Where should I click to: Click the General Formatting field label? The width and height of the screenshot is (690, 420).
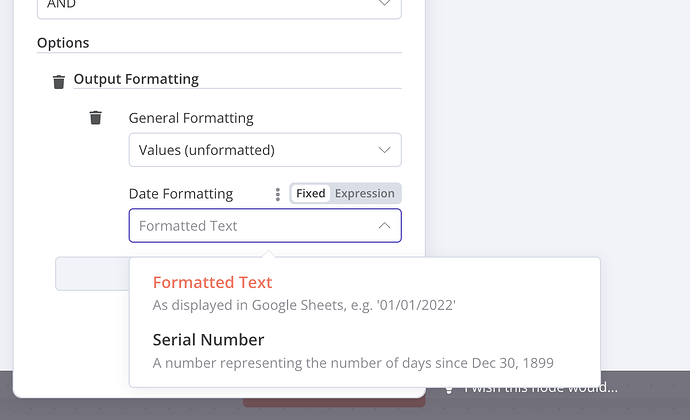(191, 118)
